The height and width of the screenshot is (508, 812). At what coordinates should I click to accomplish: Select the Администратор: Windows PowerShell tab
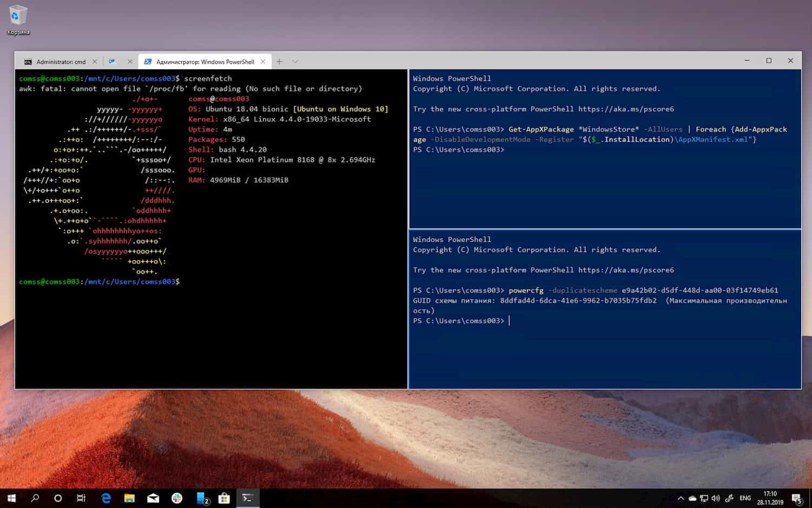pos(204,61)
